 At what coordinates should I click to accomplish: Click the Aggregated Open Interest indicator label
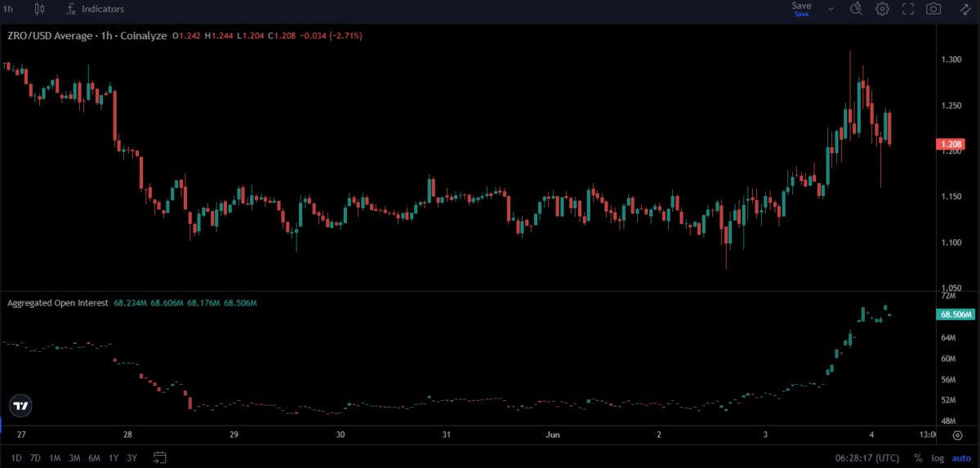click(58, 303)
